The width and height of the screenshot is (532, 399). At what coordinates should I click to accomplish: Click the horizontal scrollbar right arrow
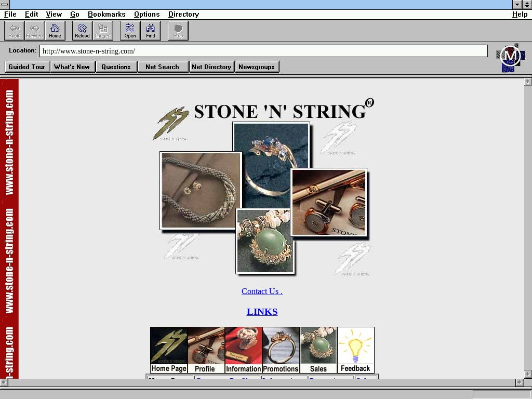point(519,382)
